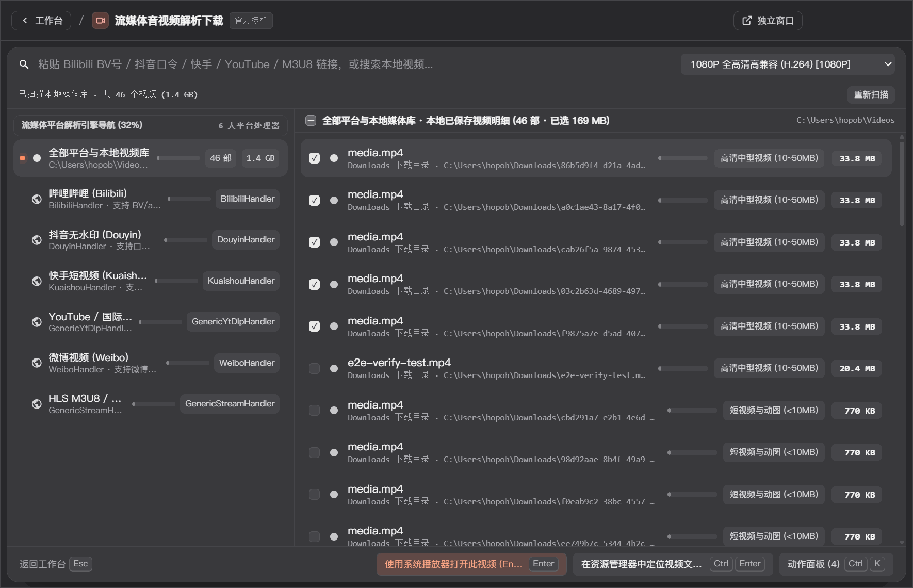
Task: Select HLS M3U8 stream handler entry
Action: (150, 404)
